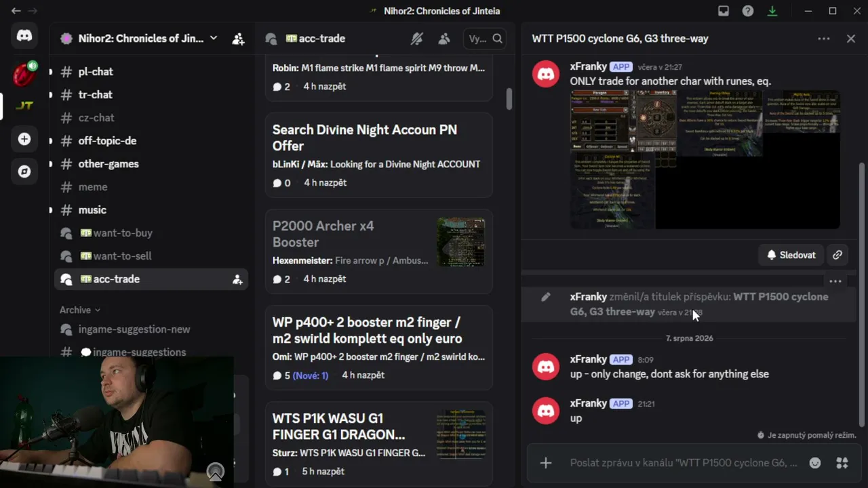The width and height of the screenshot is (868, 488).
Task: Show the member list icon
Action: (444, 39)
